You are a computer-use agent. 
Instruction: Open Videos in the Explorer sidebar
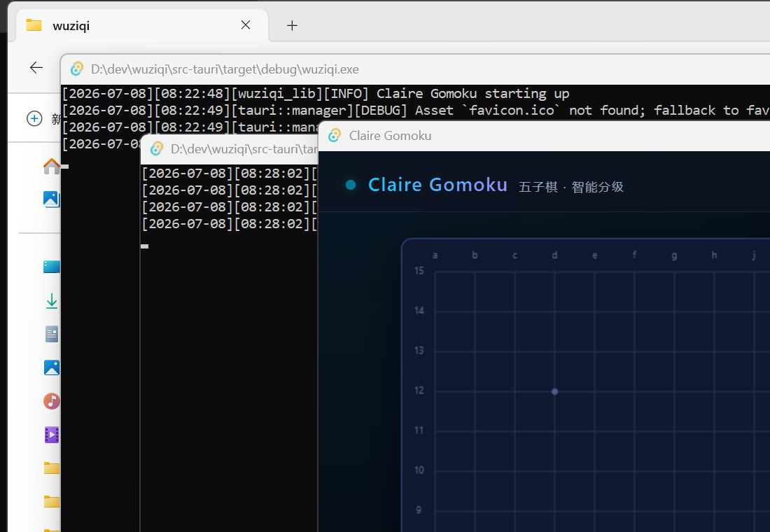pyautogui.click(x=52, y=435)
